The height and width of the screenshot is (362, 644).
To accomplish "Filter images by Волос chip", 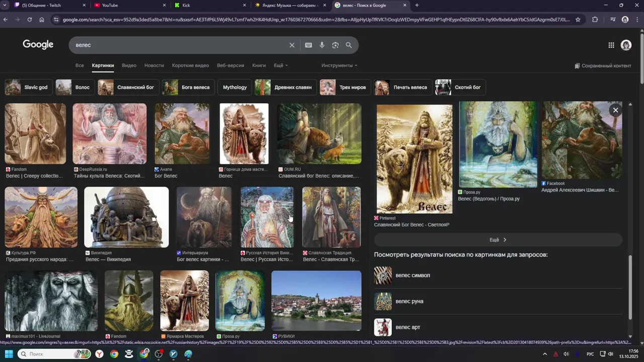I will (x=75, y=87).
